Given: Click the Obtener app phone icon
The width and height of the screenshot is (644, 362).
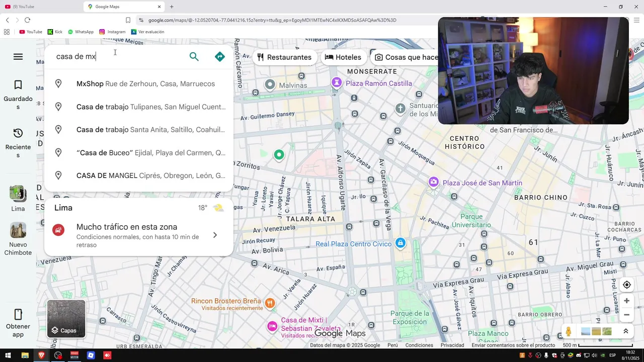Looking at the screenshot, I should pos(18,315).
